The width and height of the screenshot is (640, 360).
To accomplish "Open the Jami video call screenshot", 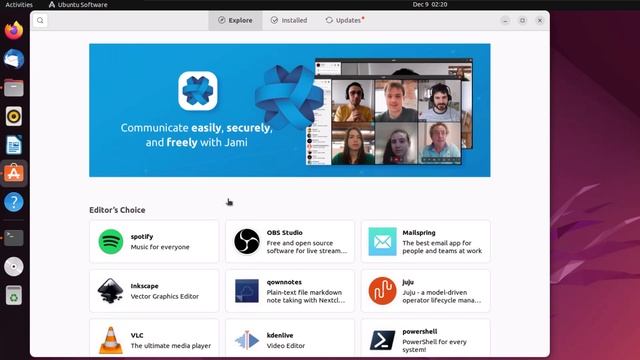I will pos(389,111).
